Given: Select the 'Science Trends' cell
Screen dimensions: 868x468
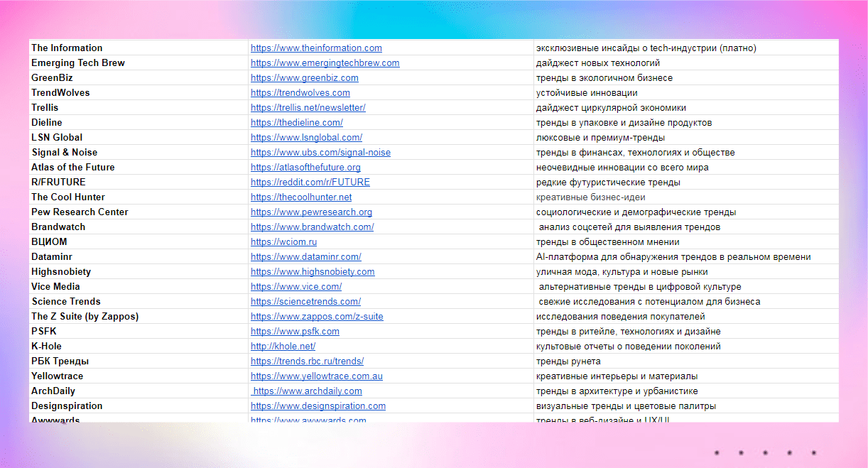Looking at the screenshot, I should (139, 302).
